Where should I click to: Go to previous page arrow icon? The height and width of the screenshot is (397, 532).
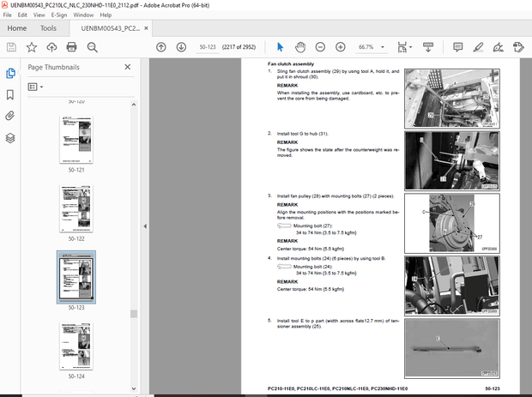pyautogui.click(x=161, y=47)
